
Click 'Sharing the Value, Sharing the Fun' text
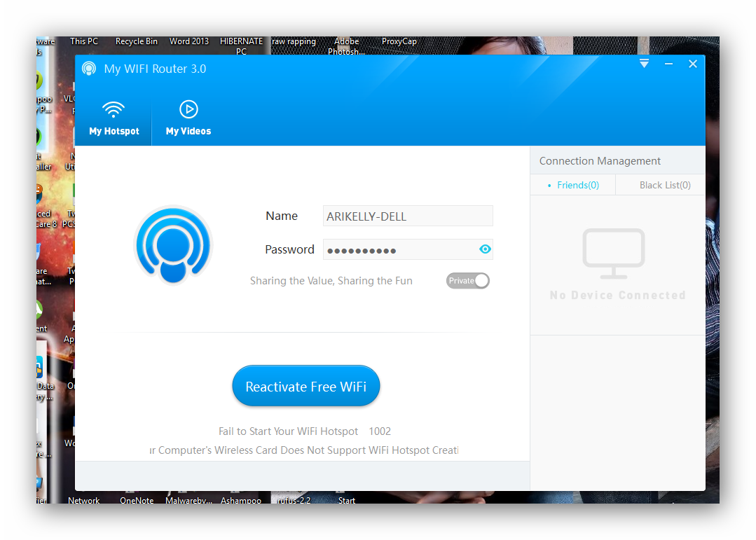331,281
